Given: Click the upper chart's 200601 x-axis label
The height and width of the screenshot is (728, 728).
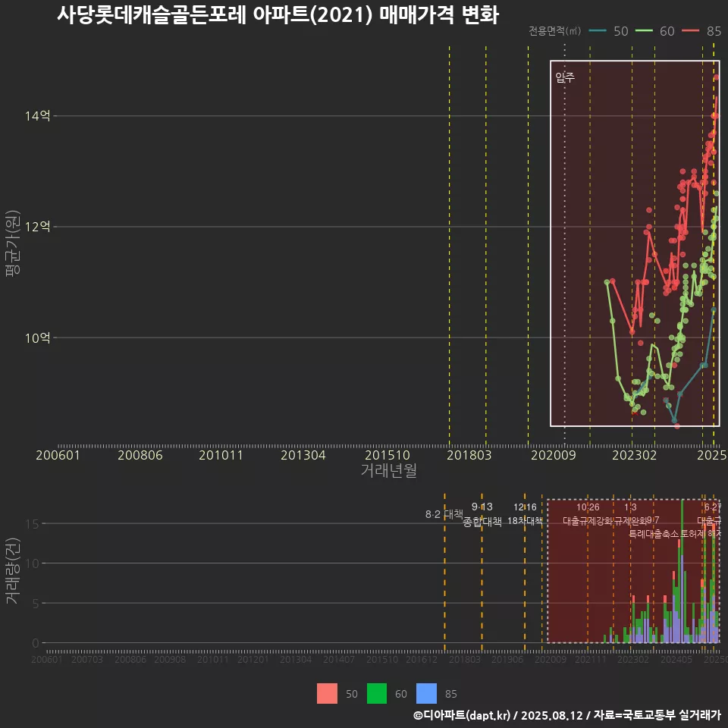Looking at the screenshot, I should pyautogui.click(x=58, y=455).
